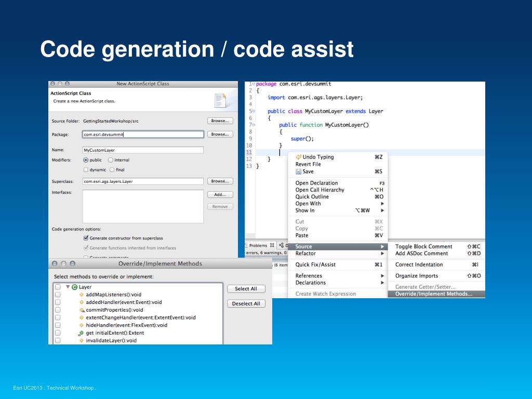The image size is (532, 399).
Task: Click Browse next to Package field
Action: [220, 135]
